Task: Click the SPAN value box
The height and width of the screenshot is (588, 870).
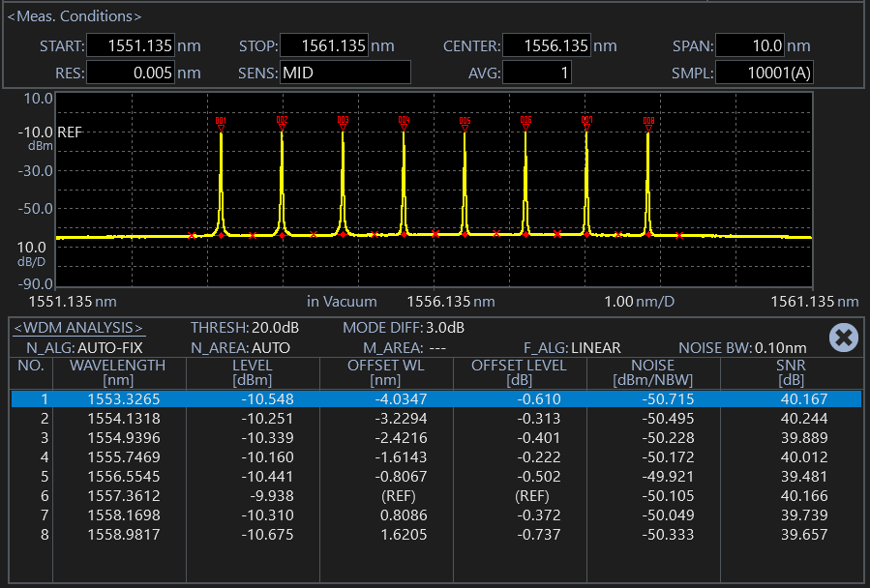Action: pyautogui.click(x=750, y=45)
